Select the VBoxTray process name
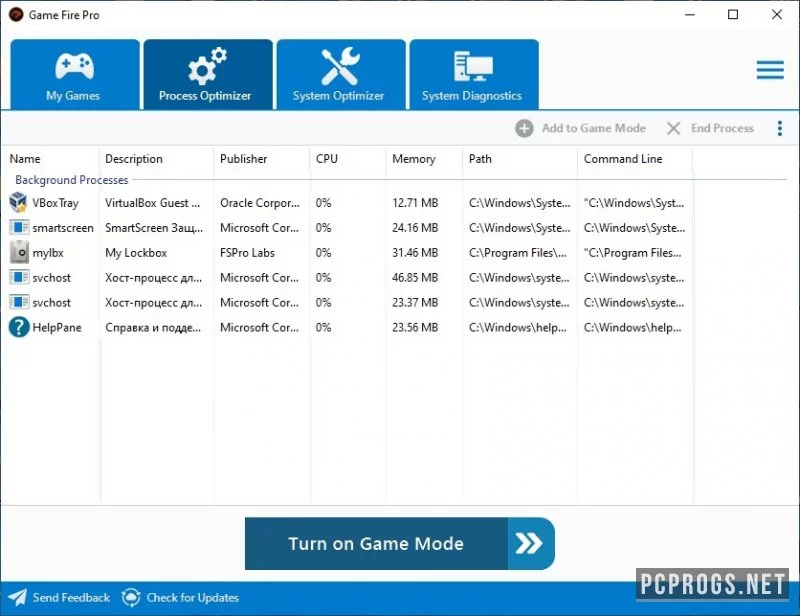This screenshot has width=800, height=616. [56, 203]
